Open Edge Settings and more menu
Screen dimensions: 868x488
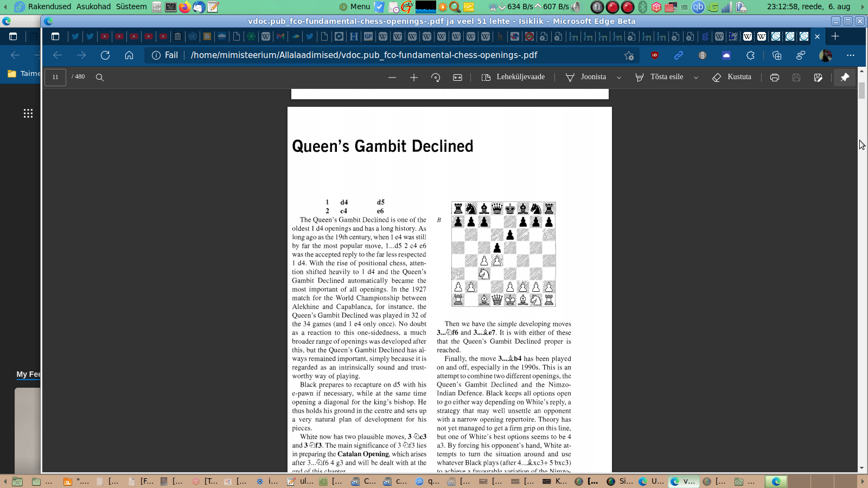tap(851, 55)
